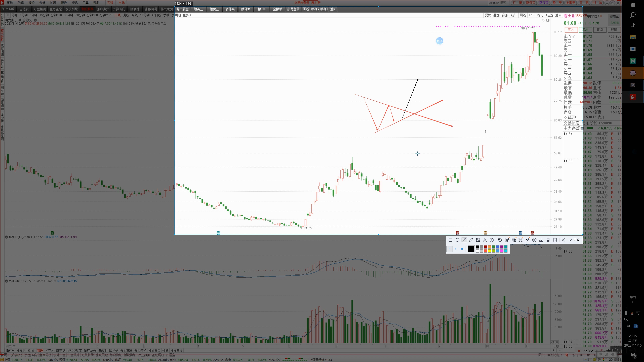Click 叠加 in chart toolbar

click(x=496, y=15)
